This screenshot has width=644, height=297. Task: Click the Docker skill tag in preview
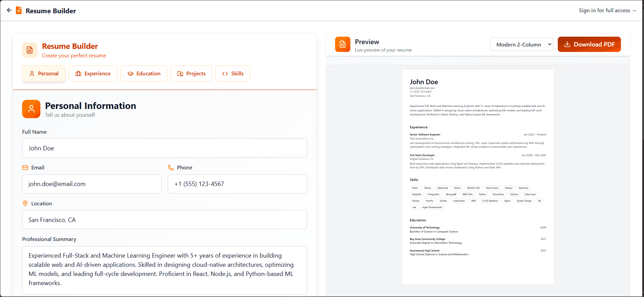(x=443, y=201)
